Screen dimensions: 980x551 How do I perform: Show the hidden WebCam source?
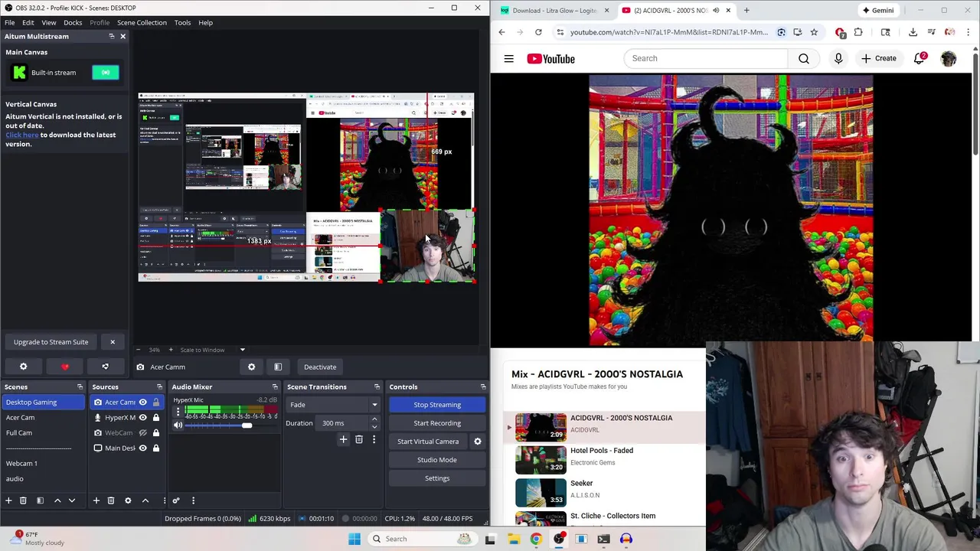pos(142,432)
